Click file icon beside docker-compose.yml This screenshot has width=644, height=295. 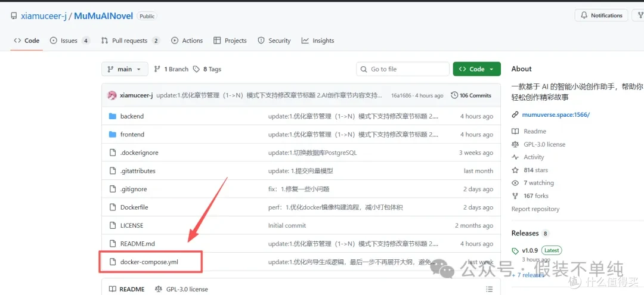(x=113, y=262)
